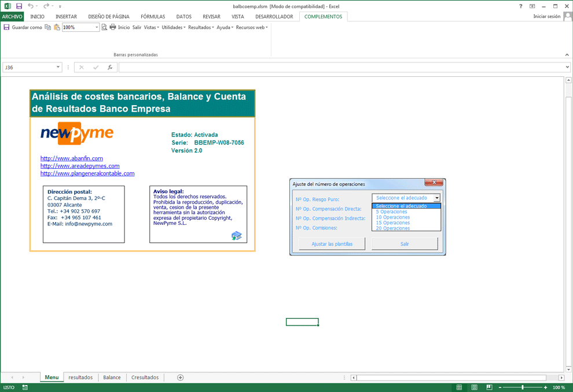
Task: Click the Excel application icon in title bar
Action: (8, 6)
